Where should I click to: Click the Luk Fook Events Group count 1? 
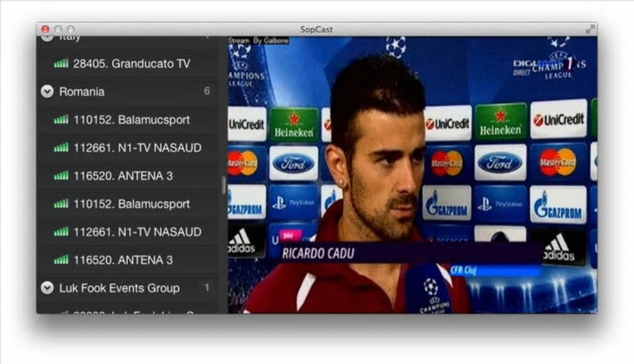207,288
